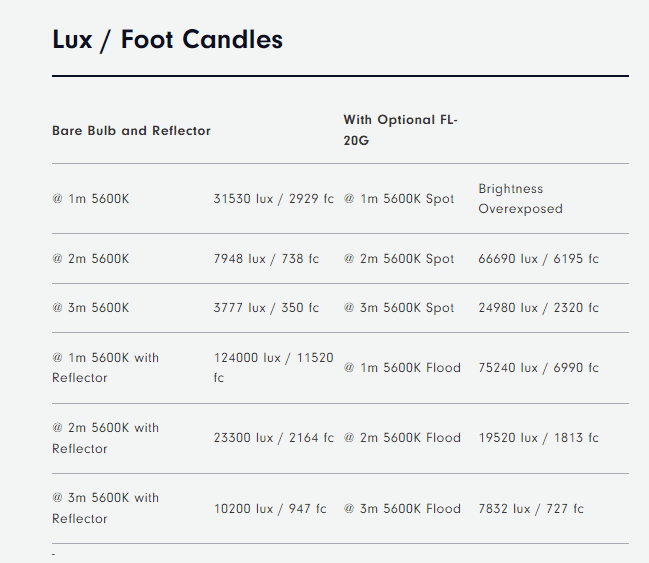Select the @ 1m 5600K with Reflector label
The width and height of the screenshot is (649, 563).
tap(106, 368)
